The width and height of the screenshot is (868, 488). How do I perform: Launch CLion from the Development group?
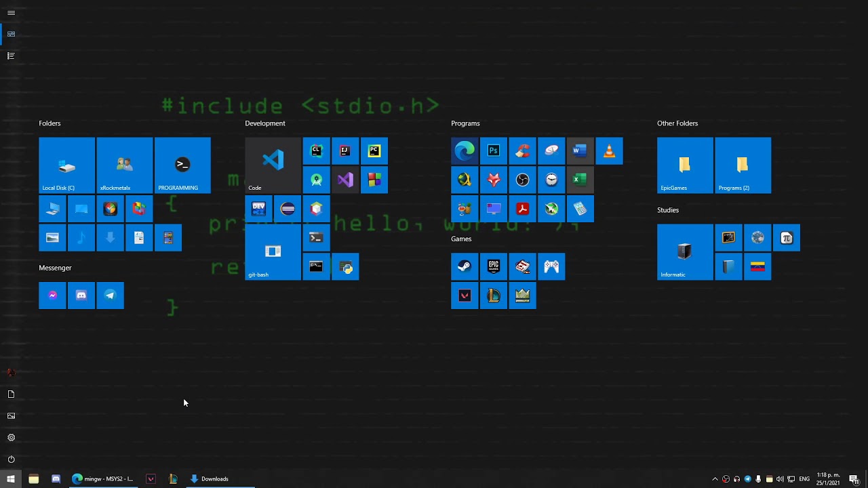click(x=316, y=151)
